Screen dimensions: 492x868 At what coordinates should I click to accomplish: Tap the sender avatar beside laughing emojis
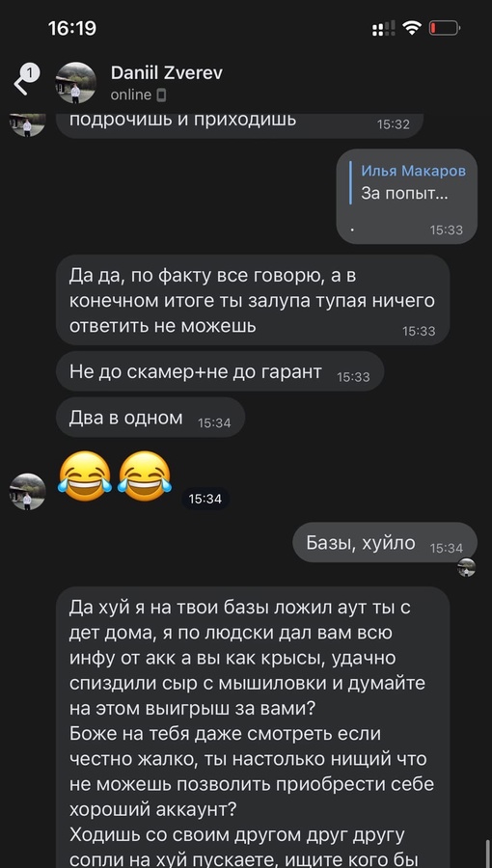point(28,492)
